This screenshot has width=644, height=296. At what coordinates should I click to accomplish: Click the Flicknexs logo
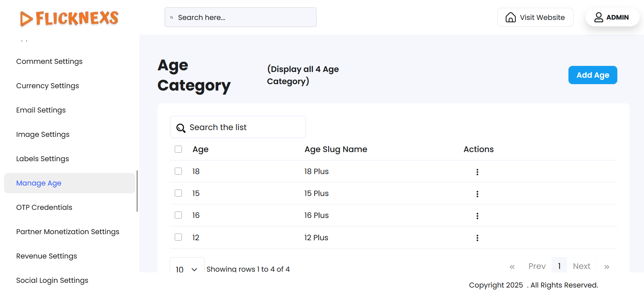pos(69,18)
